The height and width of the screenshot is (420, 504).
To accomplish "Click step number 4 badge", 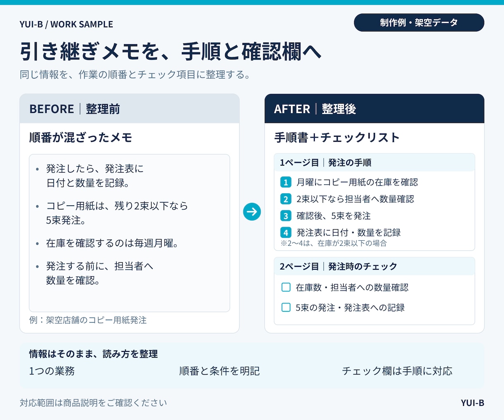I will (285, 233).
